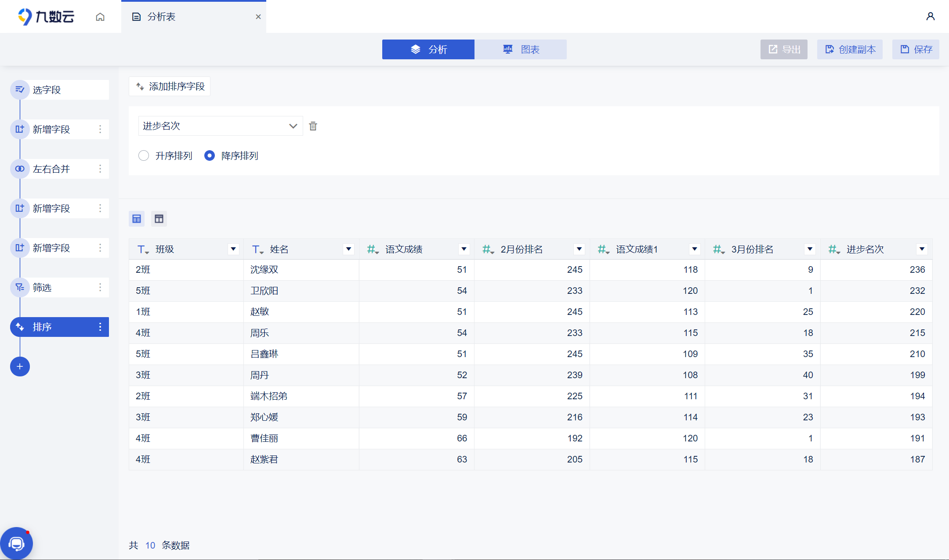Select the 降序排列 radio button
Viewport: 949px width, 560px height.
[210, 155]
